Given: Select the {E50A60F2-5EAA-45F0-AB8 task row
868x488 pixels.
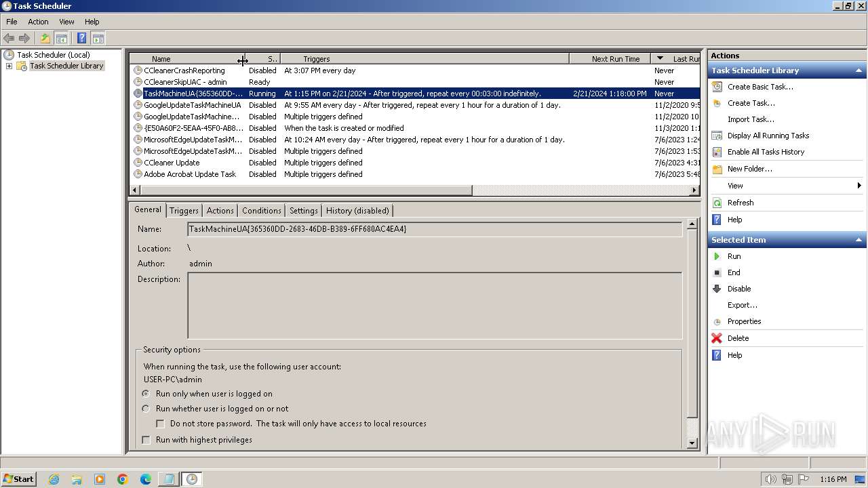Looking at the screenshot, I should pyautogui.click(x=414, y=128).
